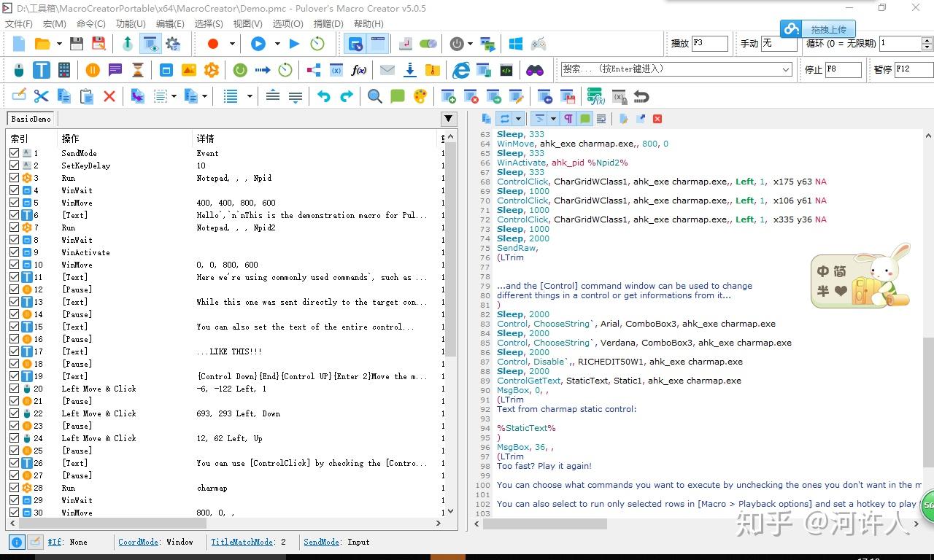The image size is (934, 560).
Task: Click the orange Pause command icon
Action: [93, 70]
